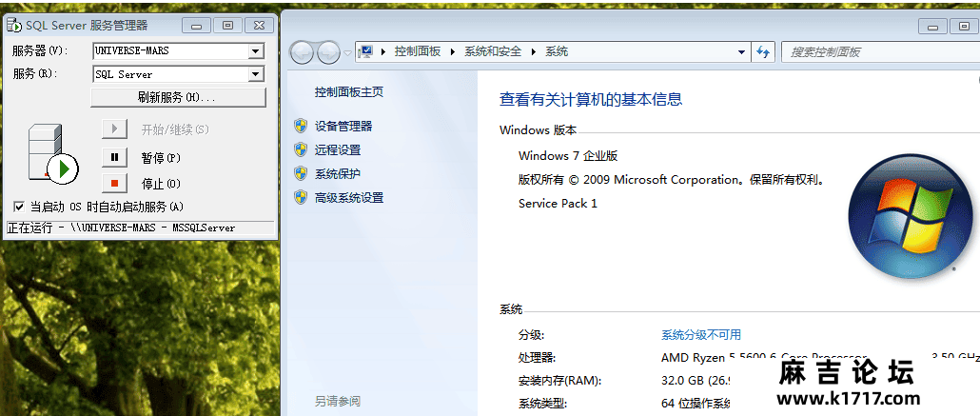The width and height of the screenshot is (980, 416).
Task: Click the System rating unavailable link
Action: tap(701, 335)
